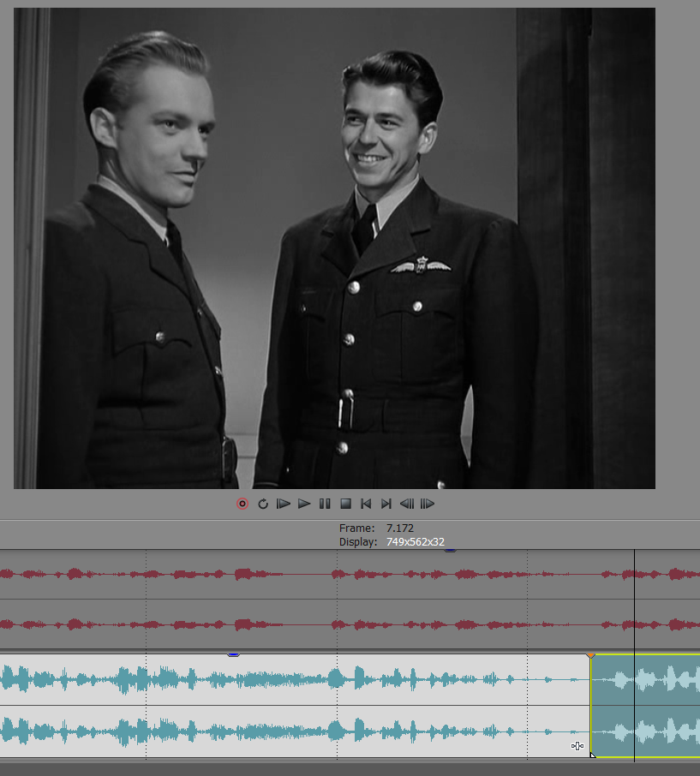Select the light teal waveform audio event
The width and height of the screenshot is (700, 776).
(295, 705)
